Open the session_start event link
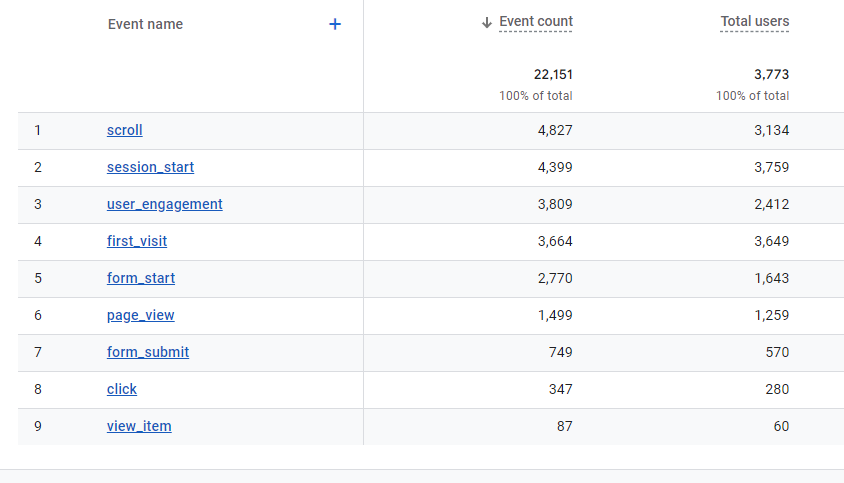 (150, 167)
